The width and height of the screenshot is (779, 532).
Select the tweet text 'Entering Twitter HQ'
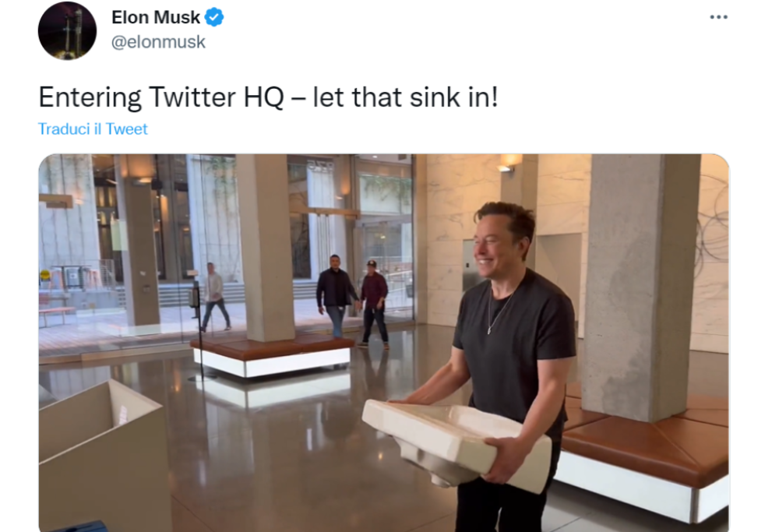[161, 97]
